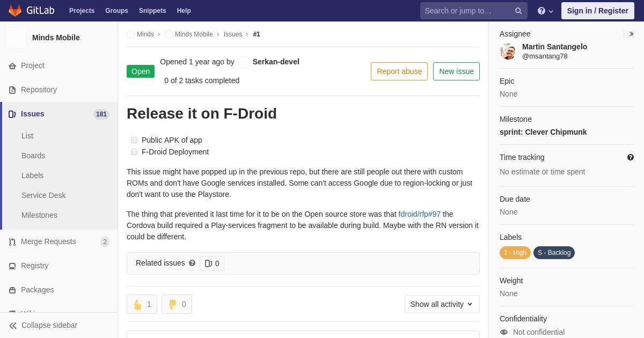Click the Minds group avatar in breadcrumb
This screenshot has height=338, width=644.
[131, 34]
